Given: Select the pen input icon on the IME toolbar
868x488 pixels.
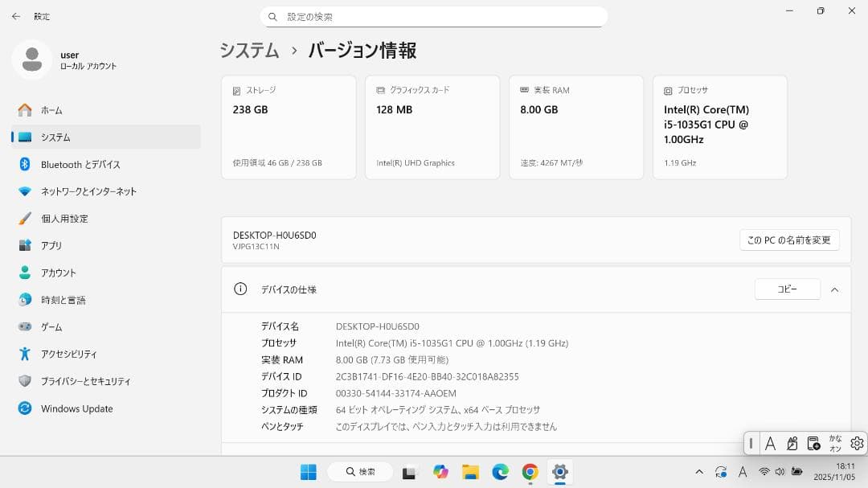Looking at the screenshot, I should pos(792,443).
